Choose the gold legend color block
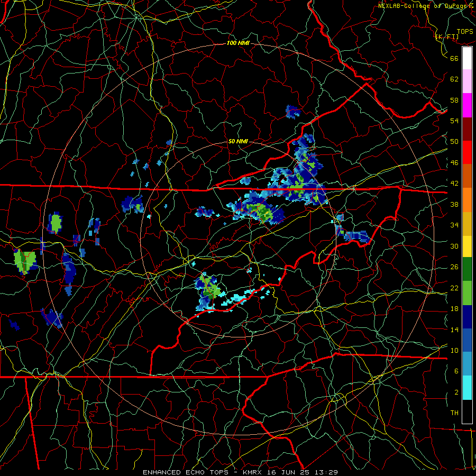 click(x=467, y=224)
